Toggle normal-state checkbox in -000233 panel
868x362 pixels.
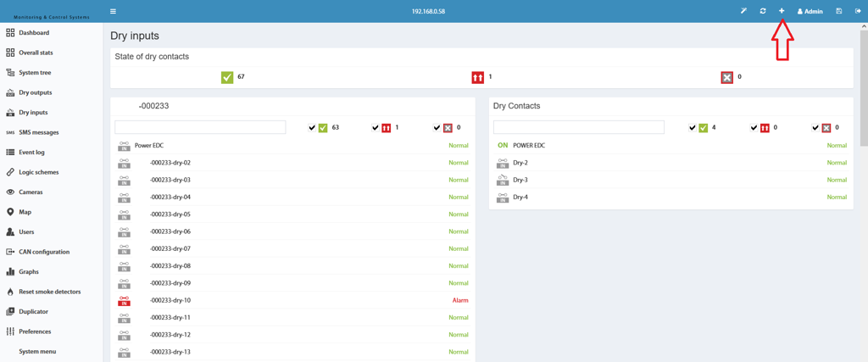pos(312,127)
